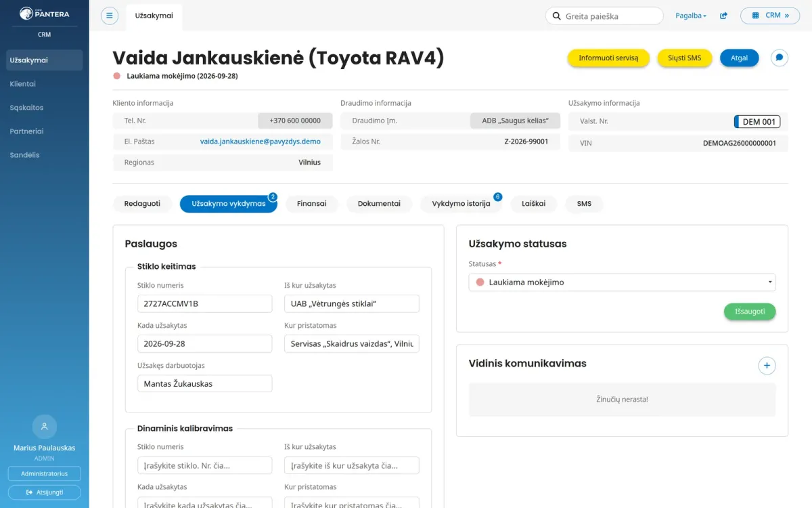This screenshot has width=812, height=508.
Task: Edit the Kur pristatomas field Servisas „Skaidrus vaizdas“
Action: [x=352, y=343]
